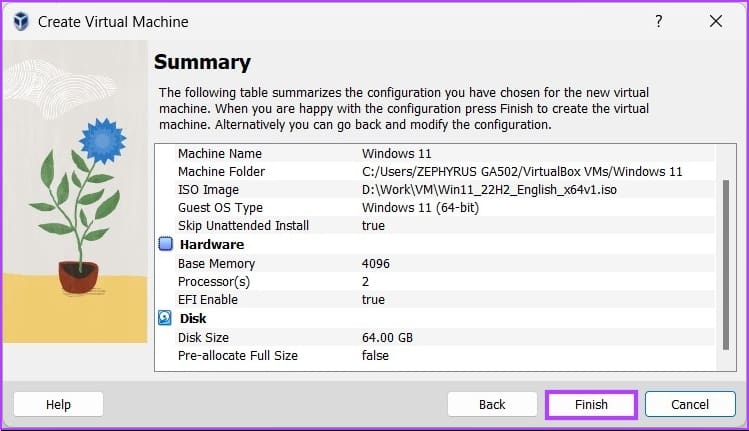Select the Guest OS Type label
The width and height of the screenshot is (749, 431).
coord(220,208)
